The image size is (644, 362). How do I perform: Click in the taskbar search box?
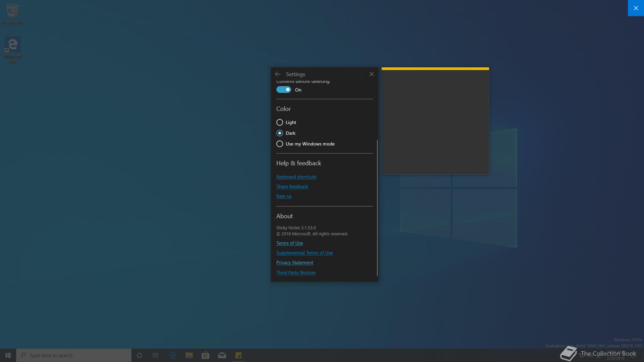pyautogui.click(x=74, y=355)
